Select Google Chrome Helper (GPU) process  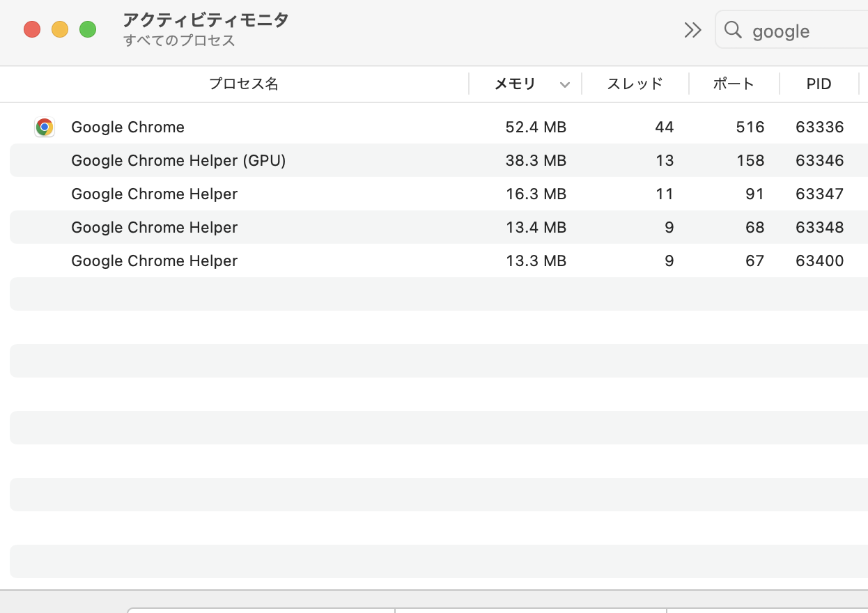click(439, 160)
